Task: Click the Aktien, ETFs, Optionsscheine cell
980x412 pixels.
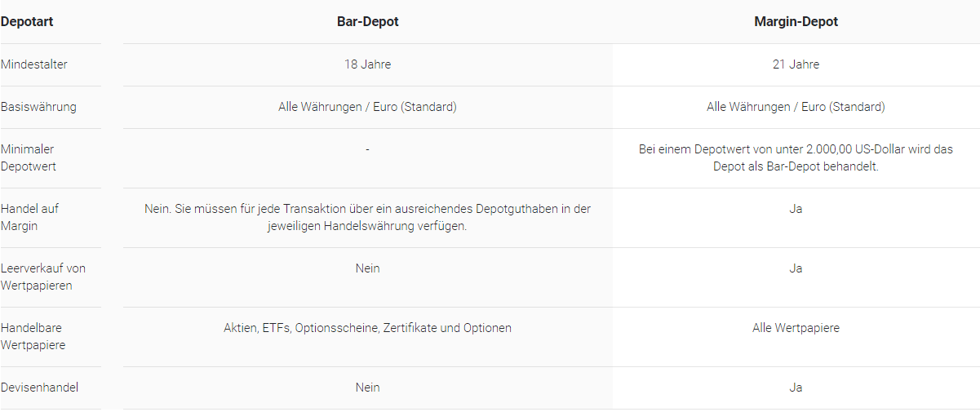Action: click(367, 328)
